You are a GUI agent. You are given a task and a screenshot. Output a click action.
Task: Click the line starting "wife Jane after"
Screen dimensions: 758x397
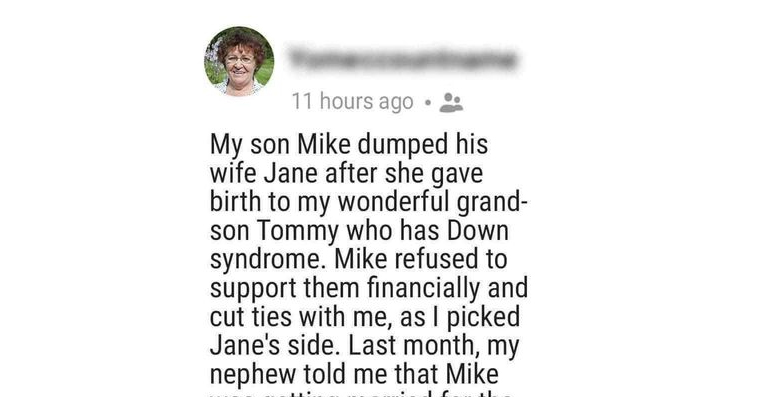[x=346, y=174]
